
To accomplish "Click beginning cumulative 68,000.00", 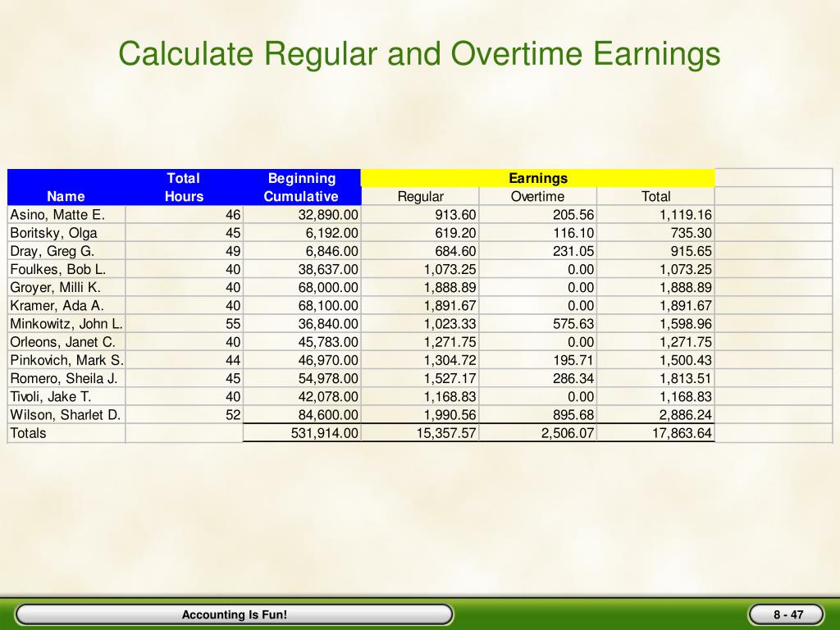I will pyautogui.click(x=328, y=288).
